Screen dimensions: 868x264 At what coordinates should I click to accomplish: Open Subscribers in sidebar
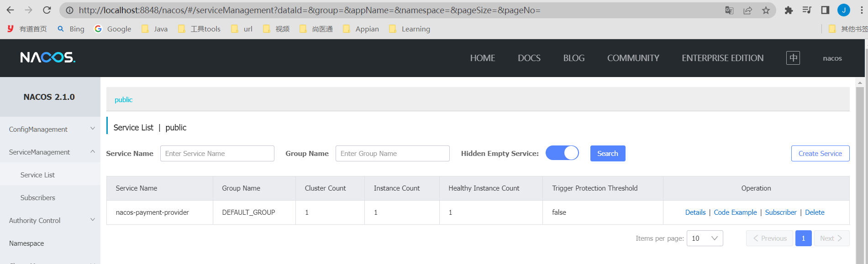coord(50,197)
